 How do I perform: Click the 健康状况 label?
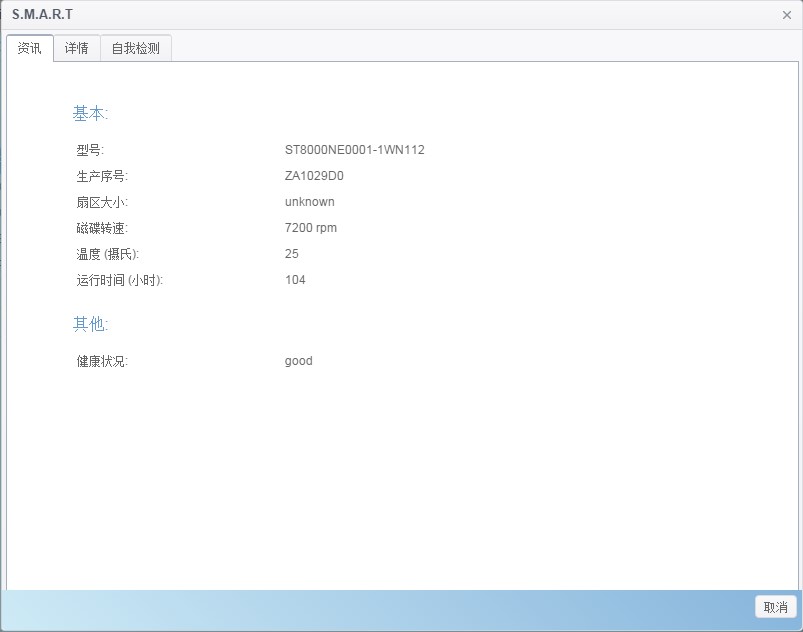click(x=102, y=361)
